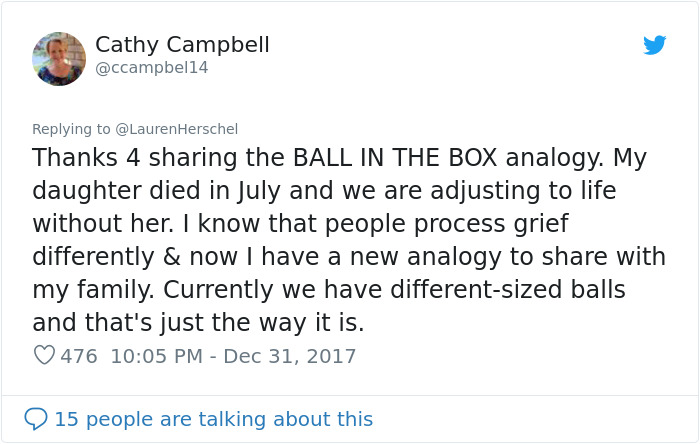Image resolution: width=700 pixels, height=444 pixels.
Task: Click the Twitter bird logo
Action: tap(654, 45)
